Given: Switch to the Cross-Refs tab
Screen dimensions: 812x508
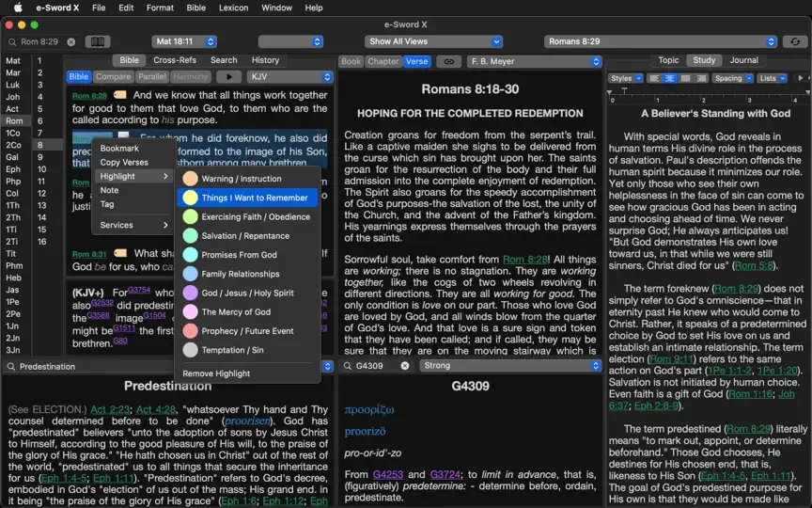Looking at the screenshot, I should tap(175, 60).
